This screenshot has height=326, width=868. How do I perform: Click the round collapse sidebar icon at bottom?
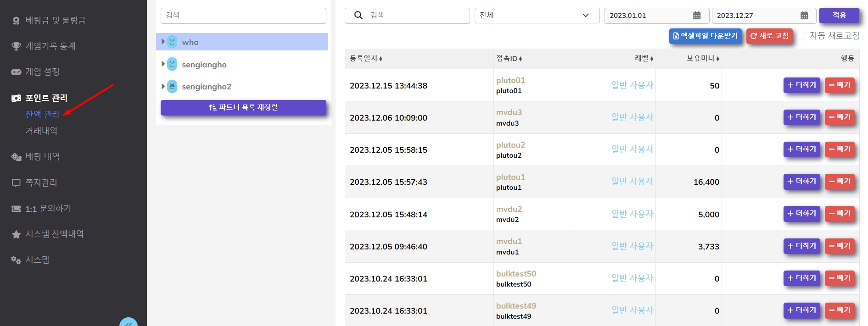click(129, 323)
